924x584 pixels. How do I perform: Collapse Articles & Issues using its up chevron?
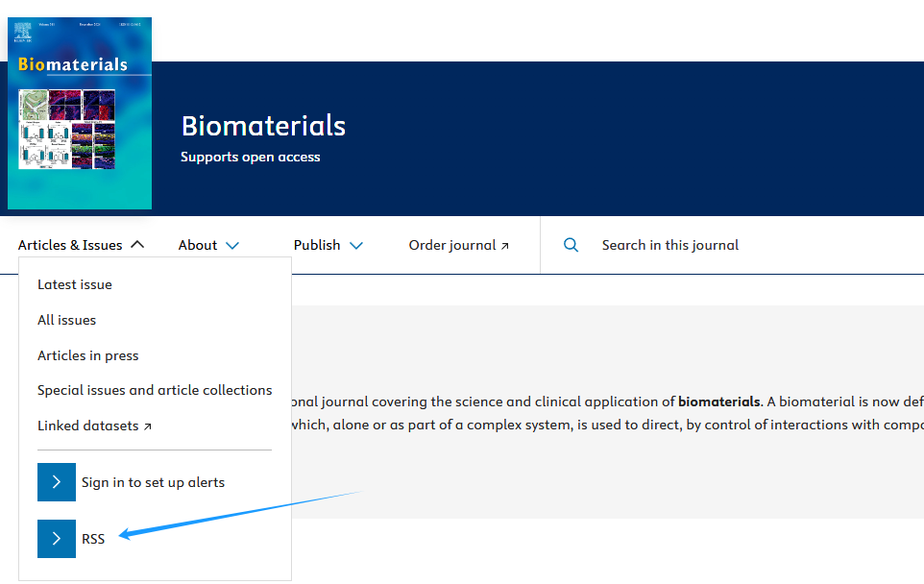137,245
